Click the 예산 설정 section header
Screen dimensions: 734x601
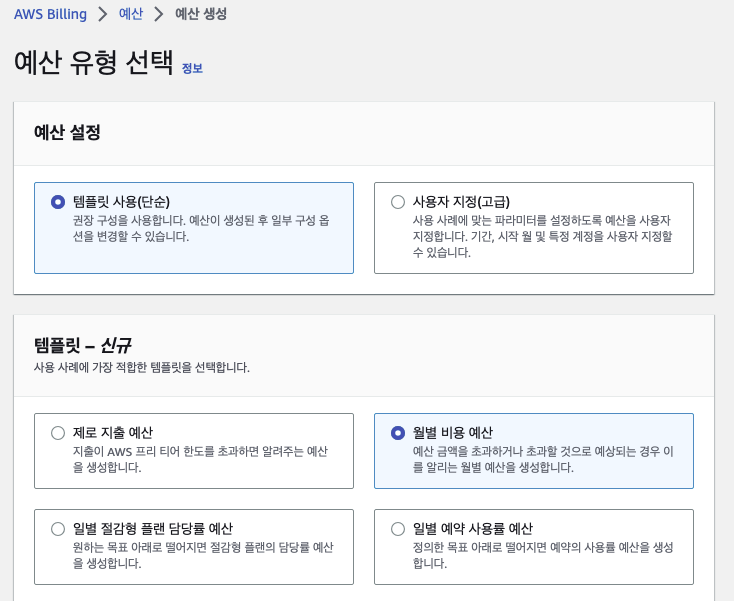click(67, 132)
